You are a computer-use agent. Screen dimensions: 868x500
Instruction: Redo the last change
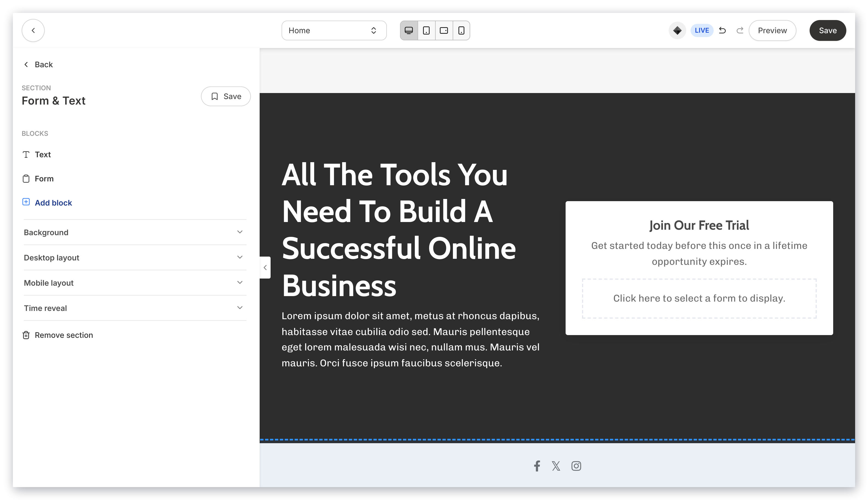coord(740,30)
